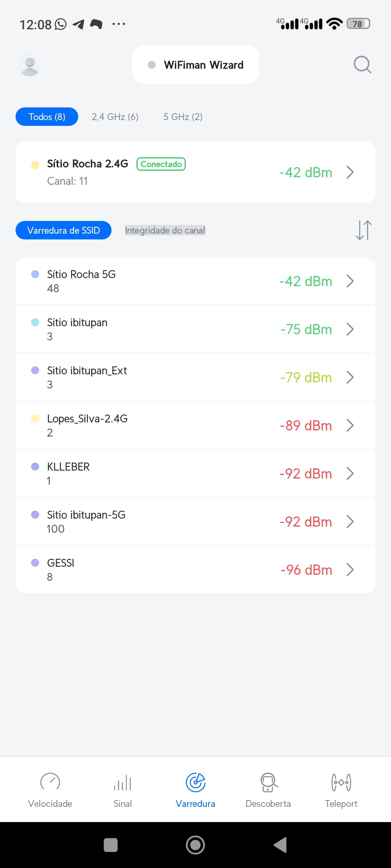This screenshot has height=868, width=391.
Task: Expand the GESSI network details
Action: tap(350, 570)
